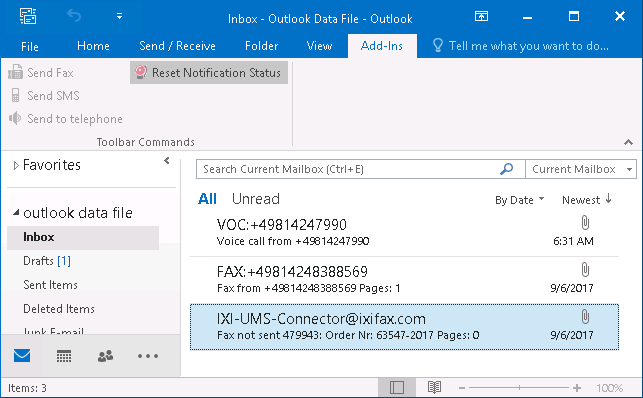Click the Tell me lightbulb icon
Image resolution: width=643 pixels, height=398 pixels.
(x=438, y=45)
